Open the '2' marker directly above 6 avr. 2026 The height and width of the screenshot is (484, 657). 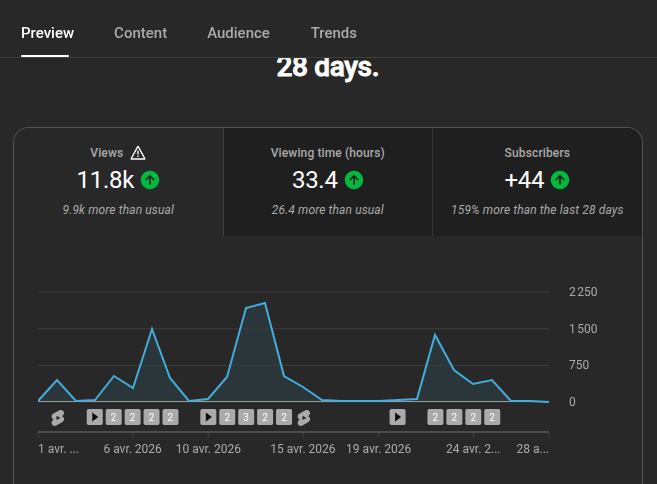click(x=132, y=417)
